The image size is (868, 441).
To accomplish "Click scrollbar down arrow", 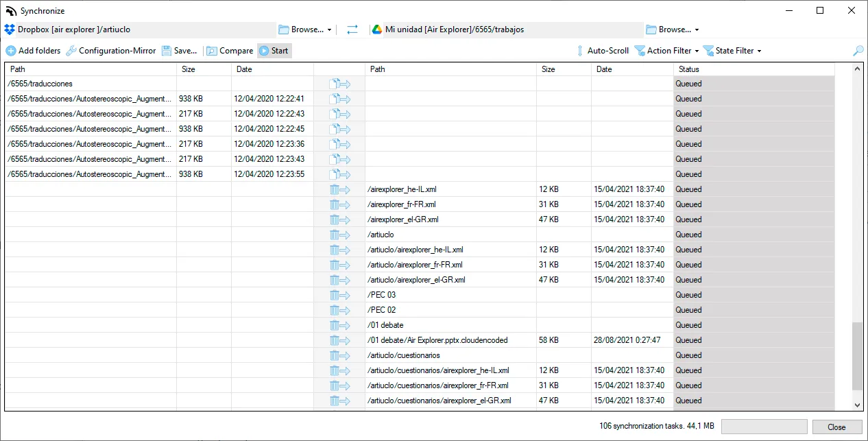I will pos(857,405).
